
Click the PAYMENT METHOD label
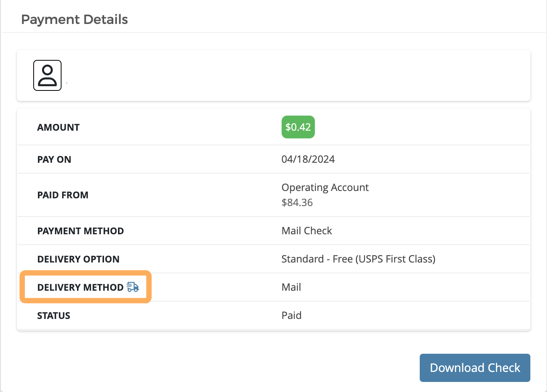click(x=80, y=231)
